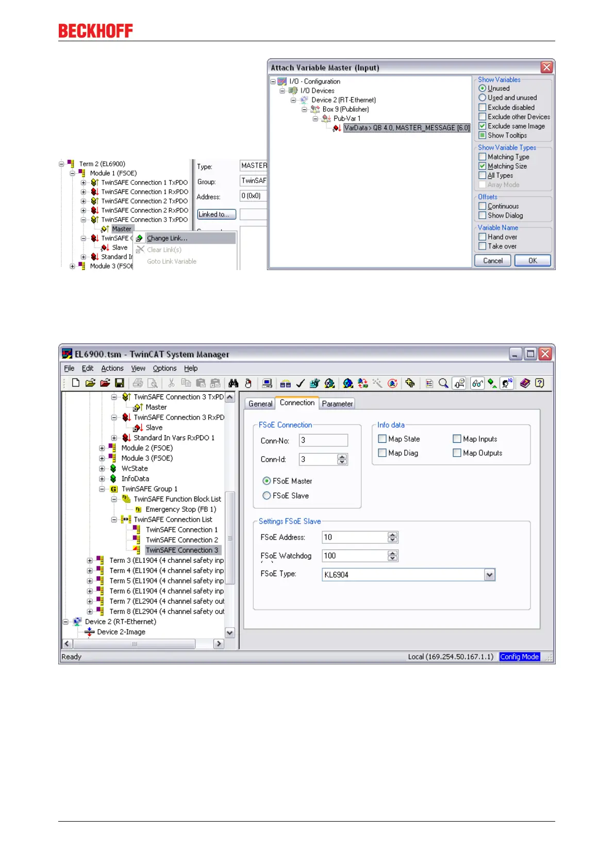Image resolution: width=614 pixels, height=868 pixels.
Task: Click the New document toolbar icon
Action: [x=76, y=383]
